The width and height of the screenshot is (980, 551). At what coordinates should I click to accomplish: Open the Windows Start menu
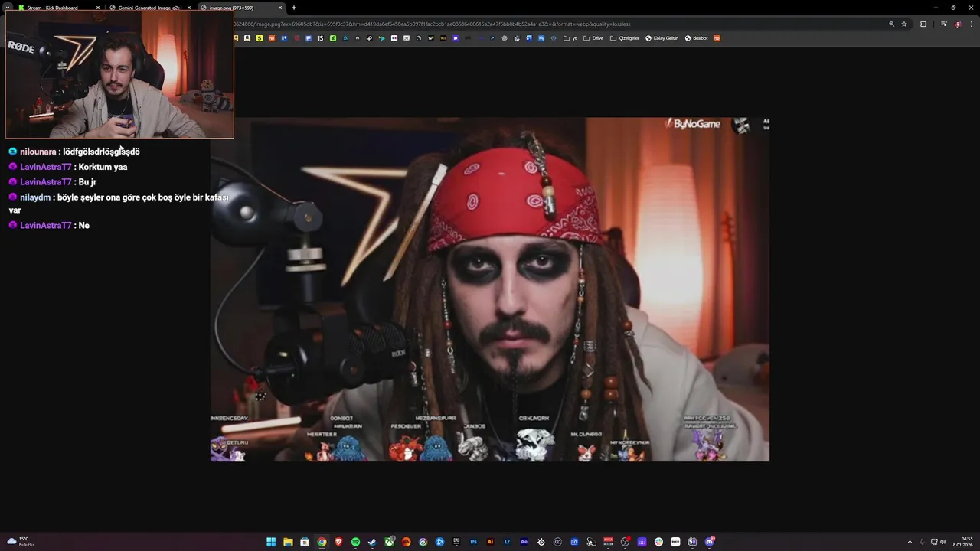[271, 542]
